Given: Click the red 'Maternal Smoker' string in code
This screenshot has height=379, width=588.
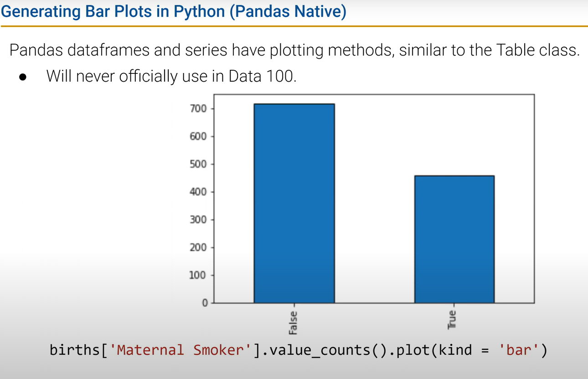Looking at the screenshot, I should (x=181, y=350).
